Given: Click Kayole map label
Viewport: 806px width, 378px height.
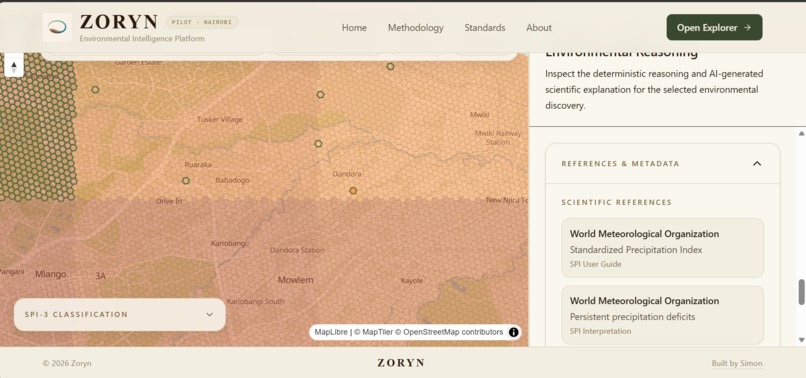Looking at the screenshot, I should (412, 281).
